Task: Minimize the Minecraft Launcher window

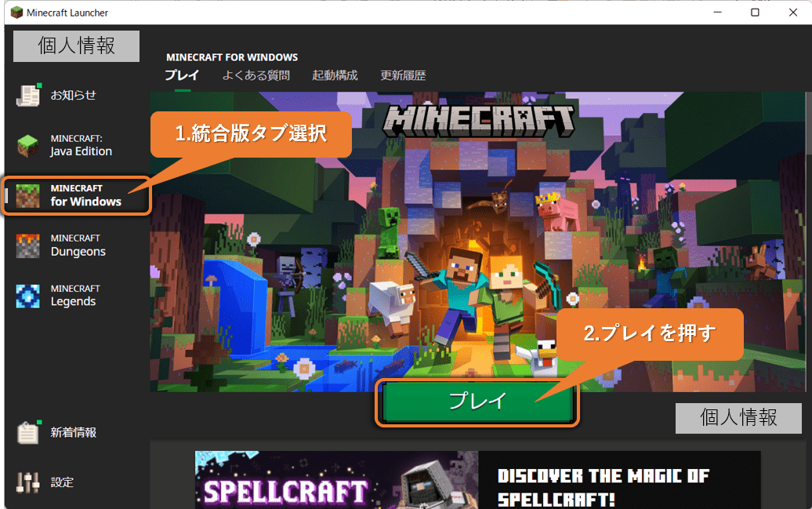Action: [x=717, y=13]
